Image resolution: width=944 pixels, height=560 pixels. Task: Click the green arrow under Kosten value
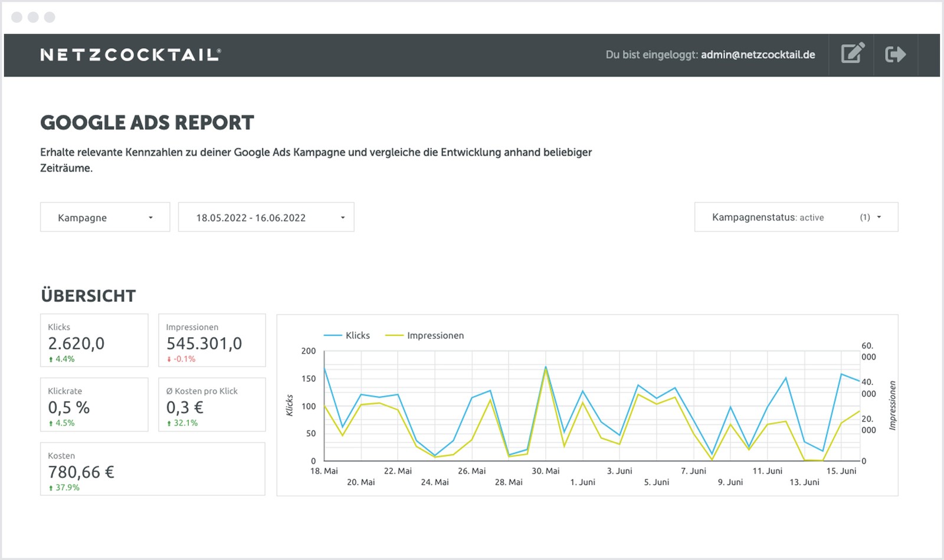(x=51, y=488)
